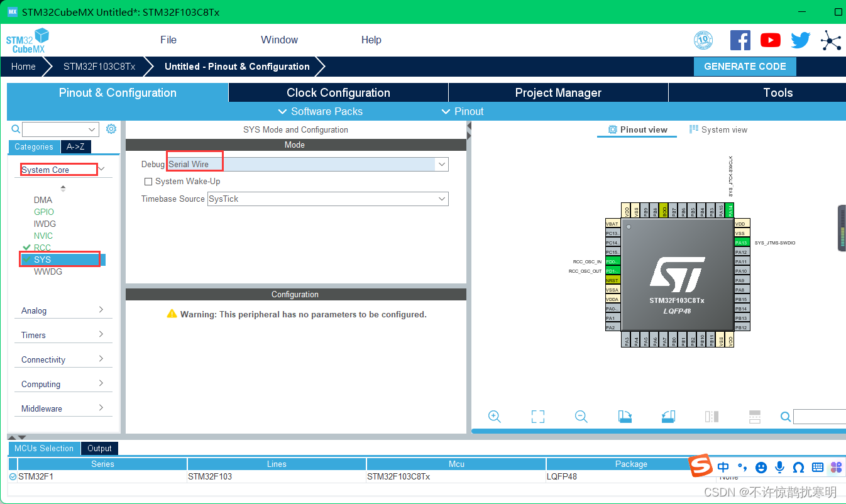
Task: Switch to System view
Action: tap(718, 129)
